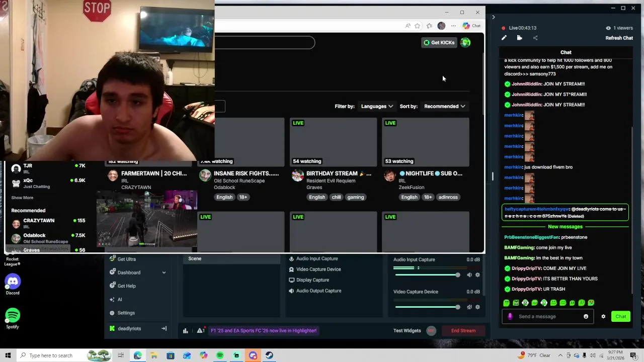Open Microsoft Edge from the taskbar
Screen dimensions: 644x362
tap(137, 355)
